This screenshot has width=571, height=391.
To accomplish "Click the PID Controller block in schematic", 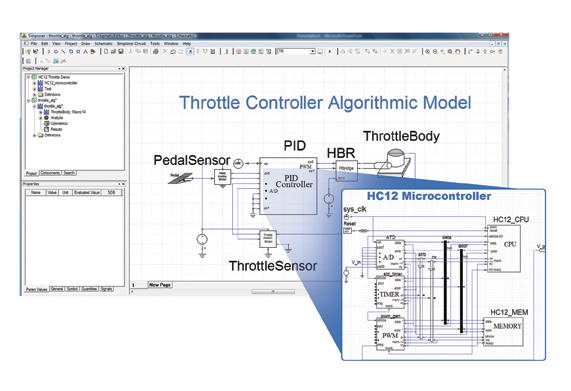I will (x=288, y=186).
